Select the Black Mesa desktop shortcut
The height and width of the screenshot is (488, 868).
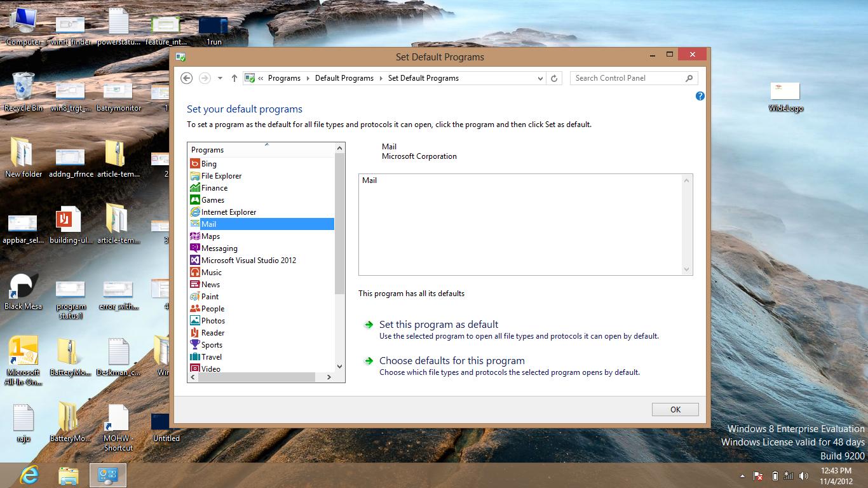tap(24, 291)
